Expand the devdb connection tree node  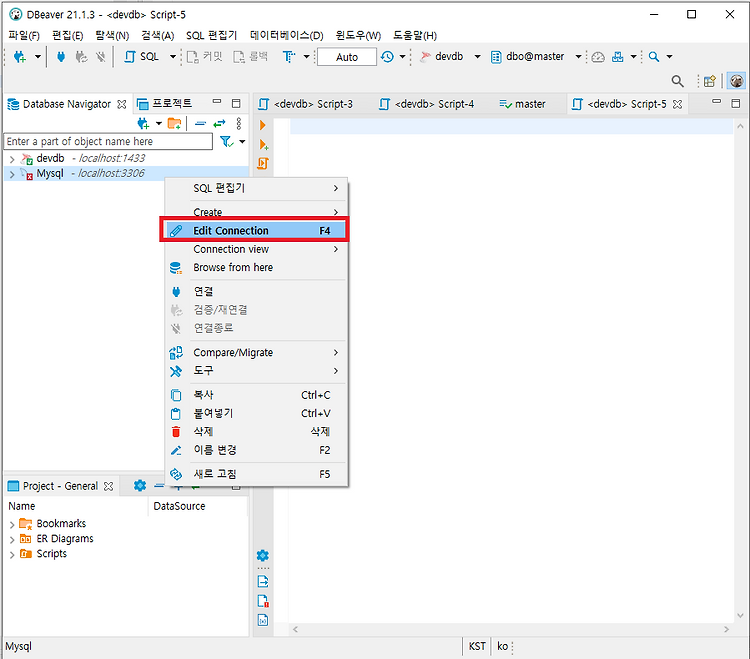coord(12,159)
